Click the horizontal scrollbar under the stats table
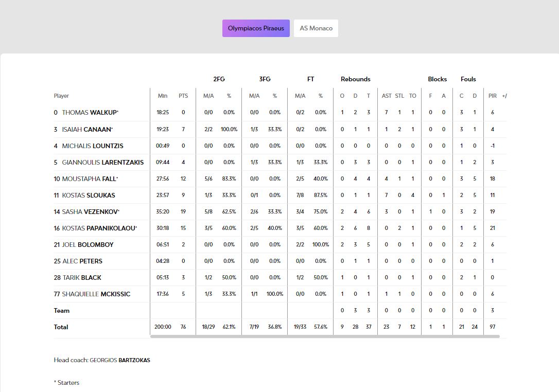This screenshot has width=559, height=392. (325, 336)
